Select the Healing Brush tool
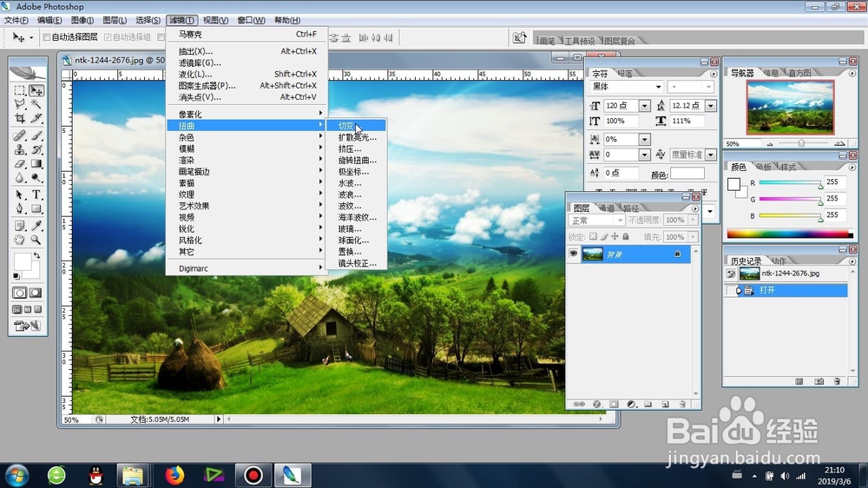Viewport: 868px width, 488px height. 20,135
